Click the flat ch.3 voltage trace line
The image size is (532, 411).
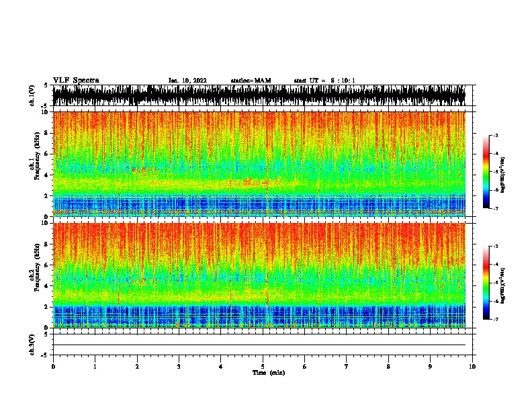click(259, 345)
